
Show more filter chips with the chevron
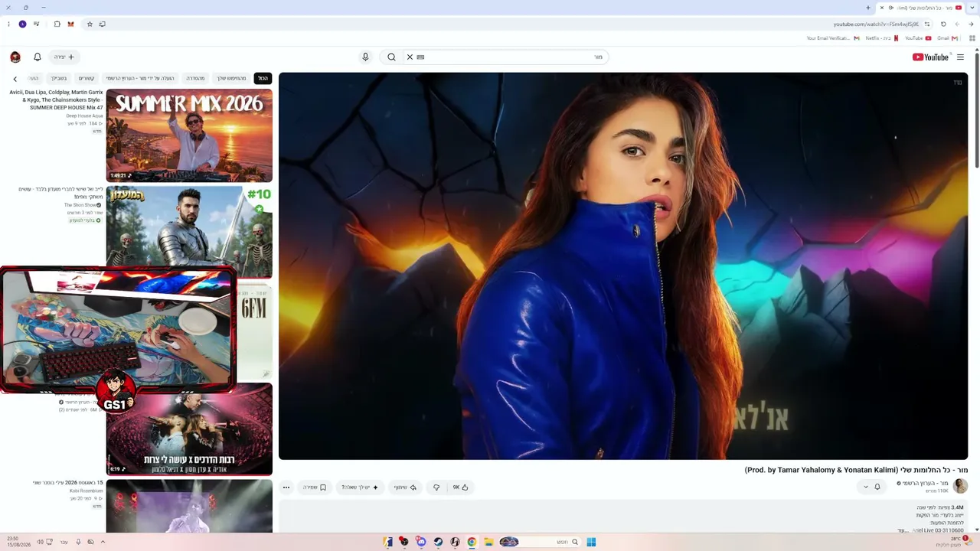click(x=15, y=79)
